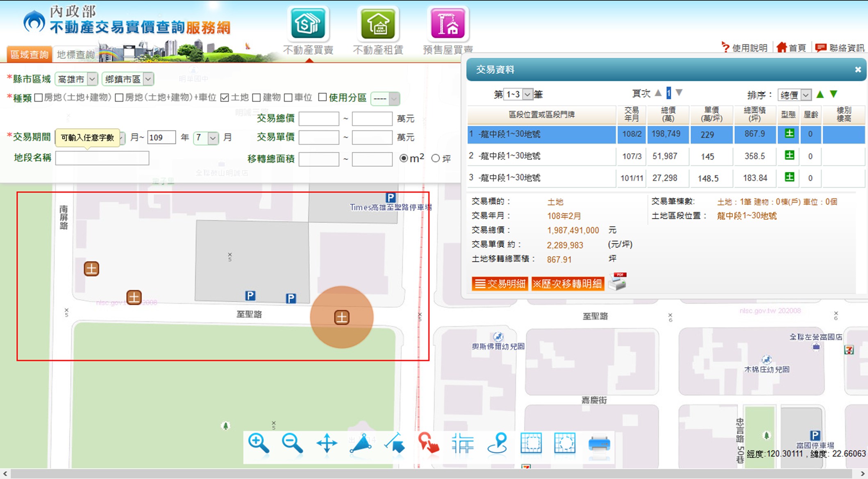Select row 1 龍中段 dated 108/2
This screenshot has height=479, width=868.
click(666, 134)
